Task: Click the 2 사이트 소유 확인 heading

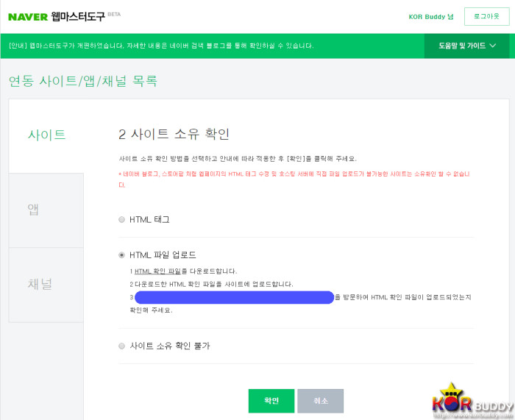Action: [174, 134]
